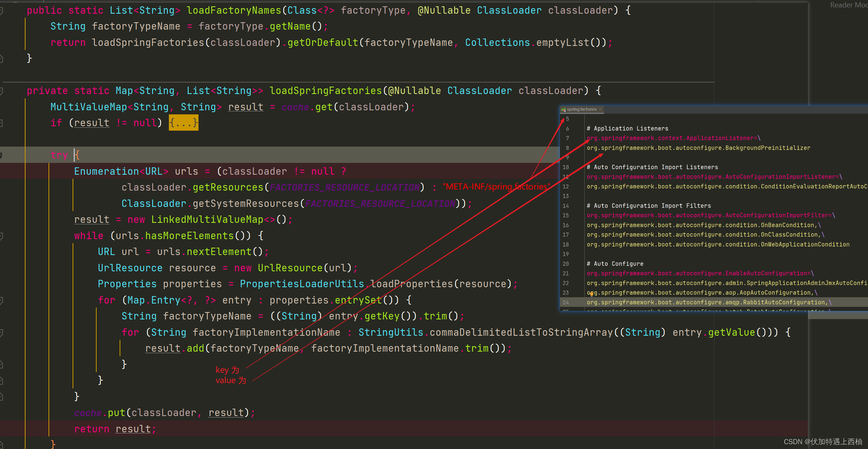Click cache.put(classLoader, result) statement
Screen dimensions: 868x449
pos(164,413)
